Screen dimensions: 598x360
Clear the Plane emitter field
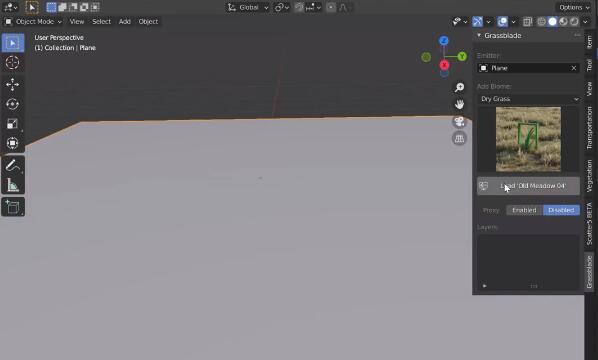[574, 68]
